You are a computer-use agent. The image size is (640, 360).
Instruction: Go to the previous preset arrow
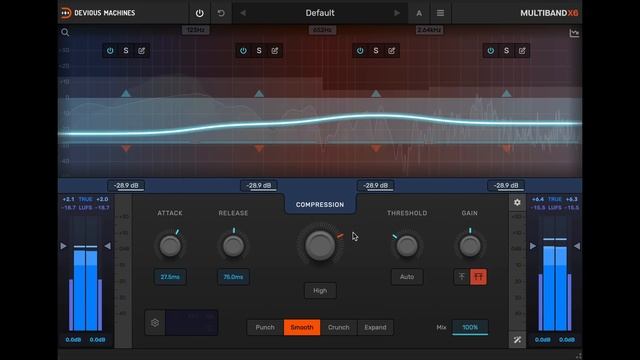[x=243, y=13]
